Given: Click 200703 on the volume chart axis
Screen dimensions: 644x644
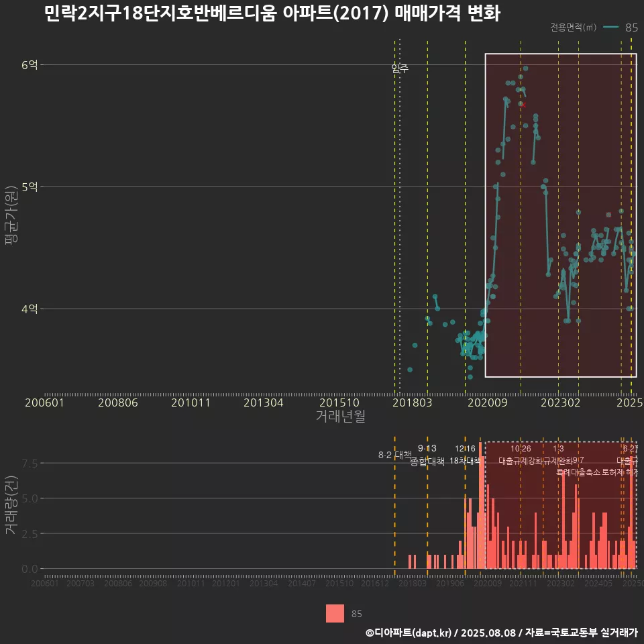Looking at the screenshot, I should [x=80, y=583].
